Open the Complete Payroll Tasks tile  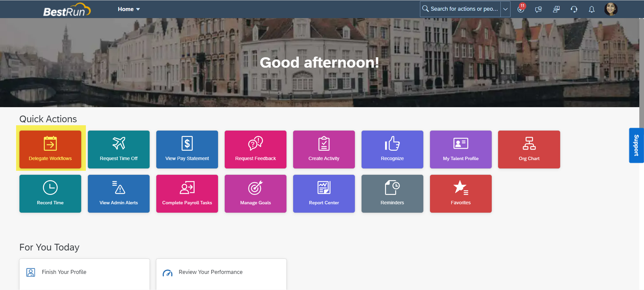point(187,194)
